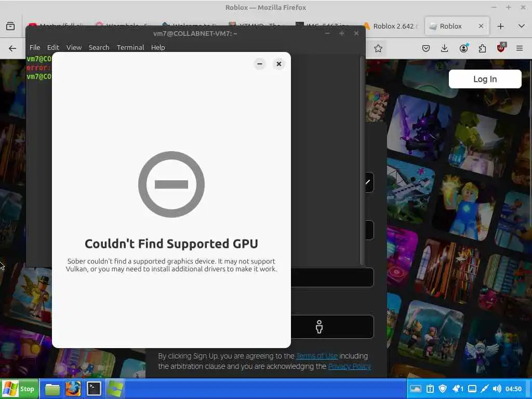Open the clipboard tray icon

[430, 389]
